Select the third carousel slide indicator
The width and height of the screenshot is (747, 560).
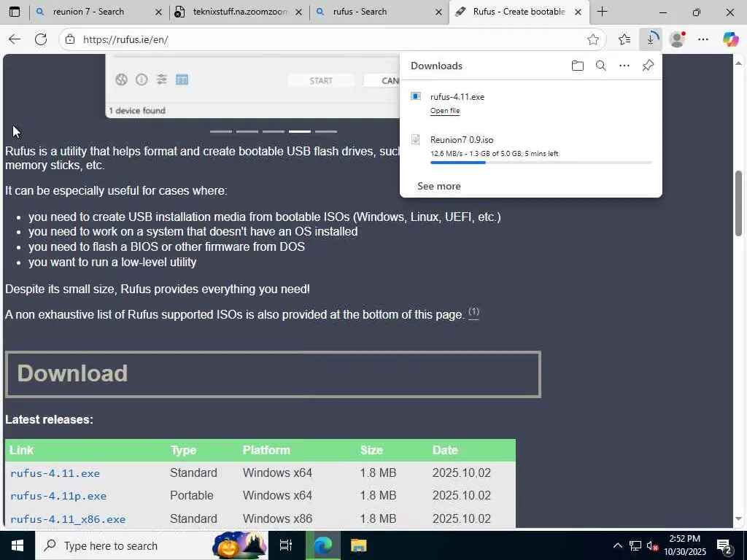tap(274, 131)
